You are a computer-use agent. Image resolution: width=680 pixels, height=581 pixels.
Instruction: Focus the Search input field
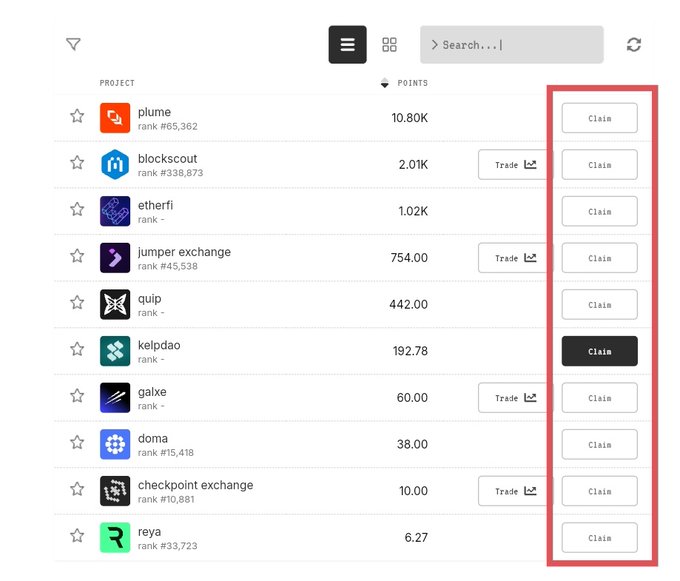coord(512,45)
